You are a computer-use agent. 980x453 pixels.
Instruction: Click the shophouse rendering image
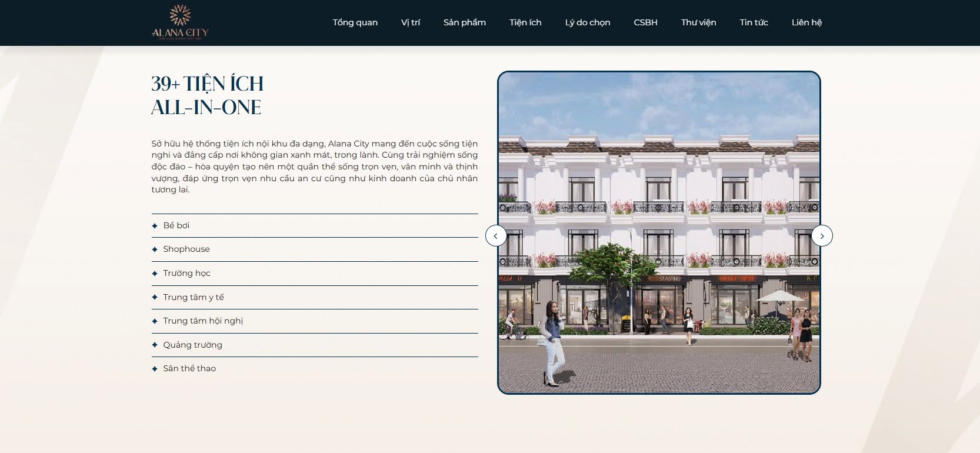pyautogui.click(x=659, y=232)
